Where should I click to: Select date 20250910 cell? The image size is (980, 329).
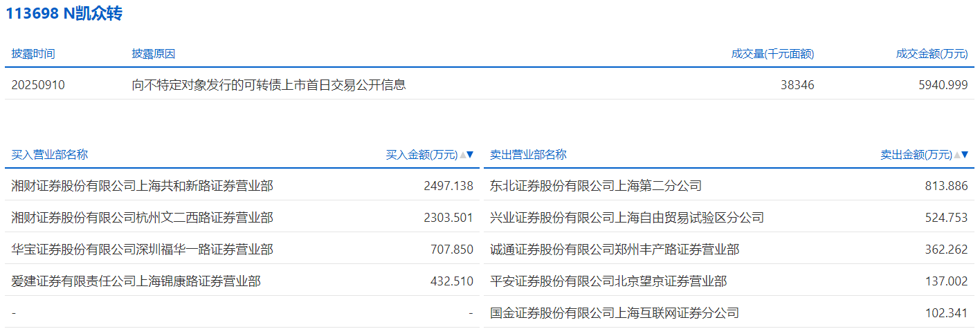38,85
